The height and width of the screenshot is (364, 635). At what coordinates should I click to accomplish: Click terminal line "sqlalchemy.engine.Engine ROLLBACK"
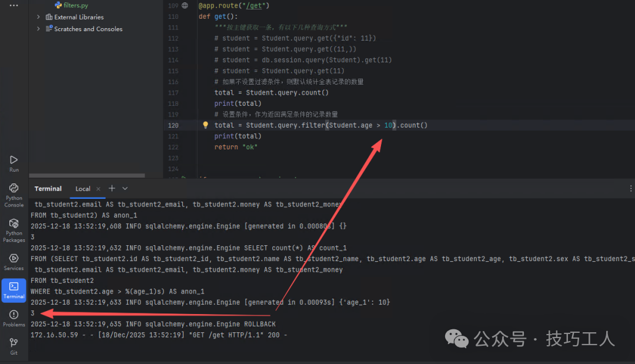[153, 325]
